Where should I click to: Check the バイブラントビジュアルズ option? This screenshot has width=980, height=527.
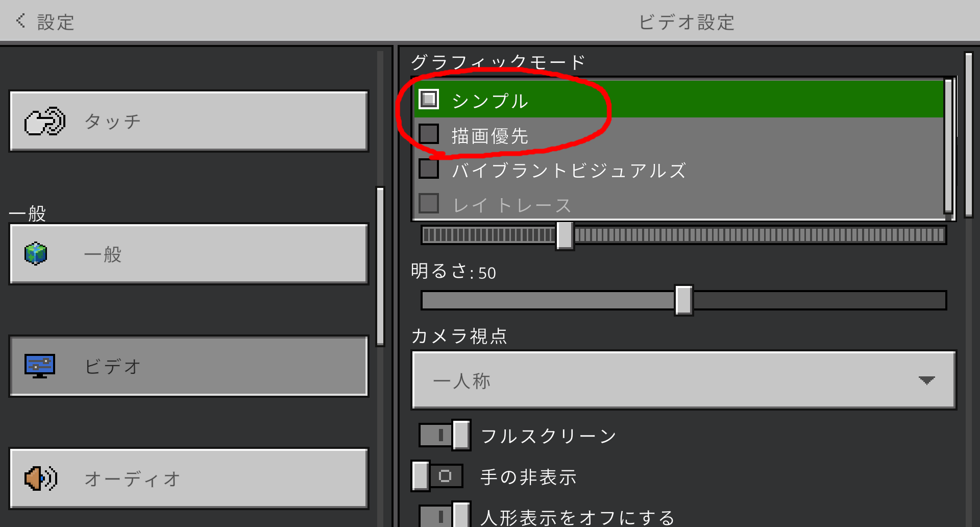coord(429,169)
